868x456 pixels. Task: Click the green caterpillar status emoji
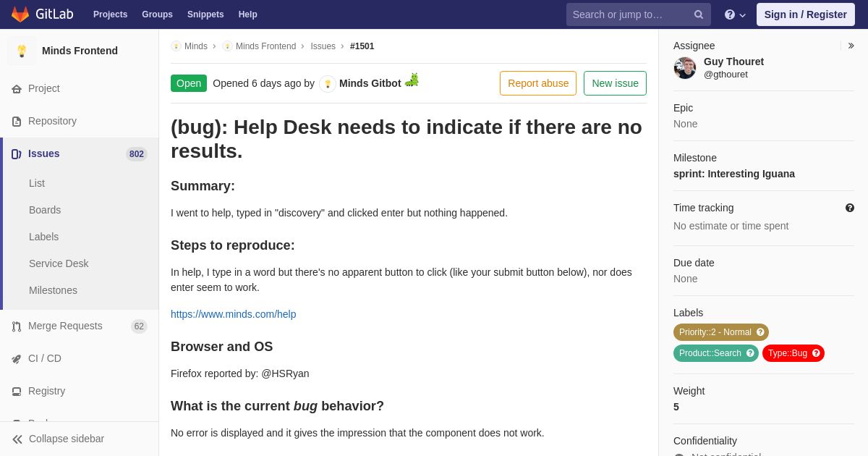coord(412,80)
